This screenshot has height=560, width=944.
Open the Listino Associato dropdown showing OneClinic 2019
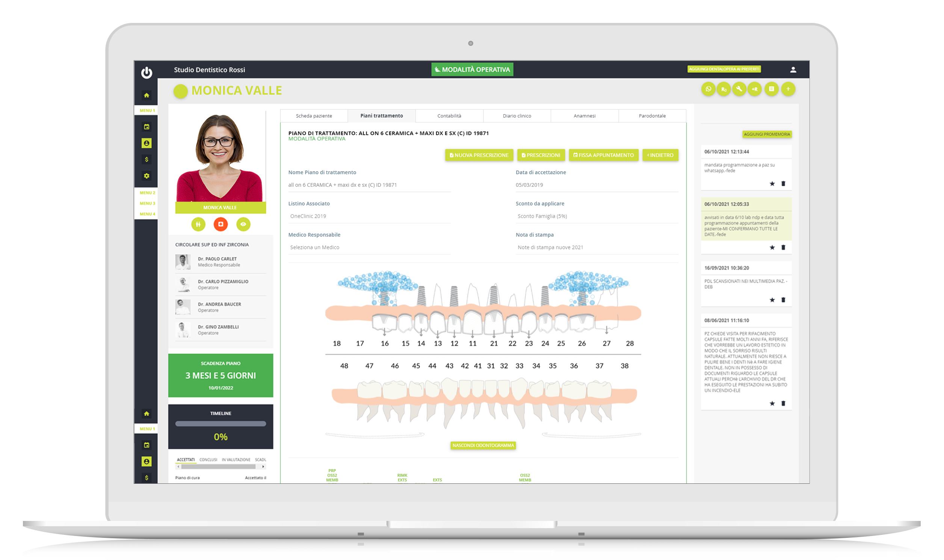click(x=369, y=216)
